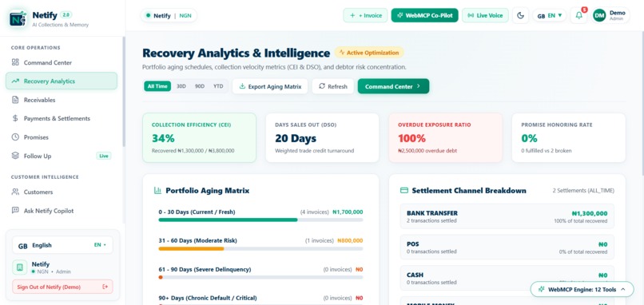The width and height of the screenshot is (644, 305).
Task: Click the Copilot chat bubble icon
Action: (x=15, y=211)
